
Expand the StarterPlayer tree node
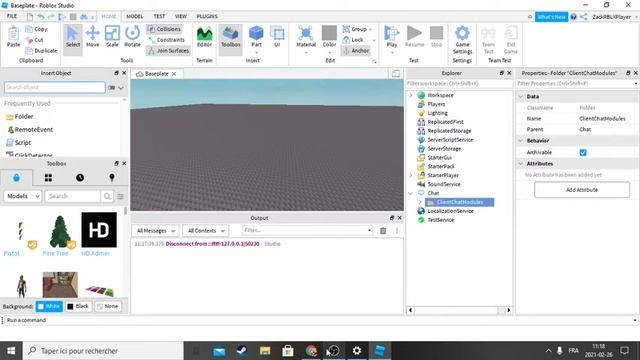tap(411, 175)
